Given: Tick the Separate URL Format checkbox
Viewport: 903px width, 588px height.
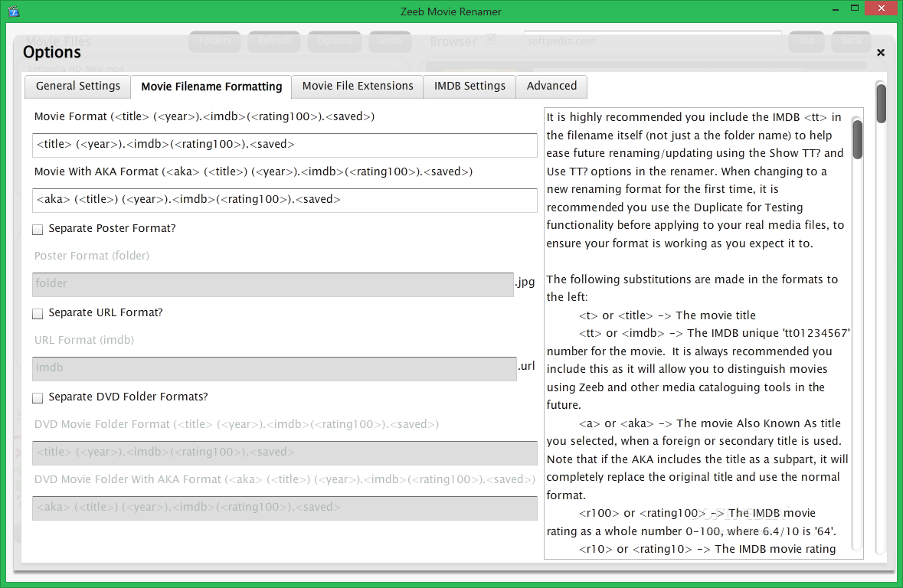Looking at the screenshot, I should pyautogui.click(x=38, y=313).
